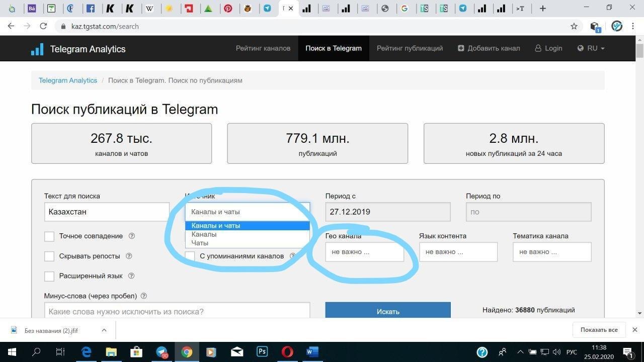The height and width of the screenshot is (362, 644).
Task: Enable the Скрывать репосты checkbox
Action: point(49,256)
